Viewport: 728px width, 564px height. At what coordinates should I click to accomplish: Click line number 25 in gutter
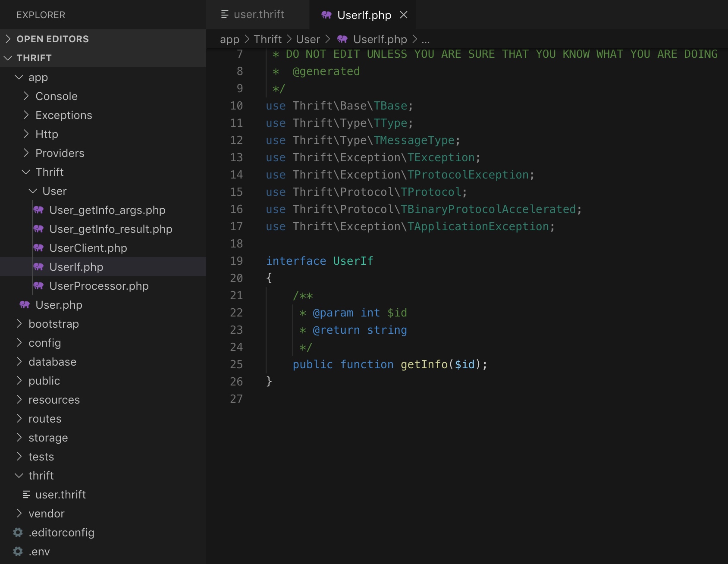(236, 364)
